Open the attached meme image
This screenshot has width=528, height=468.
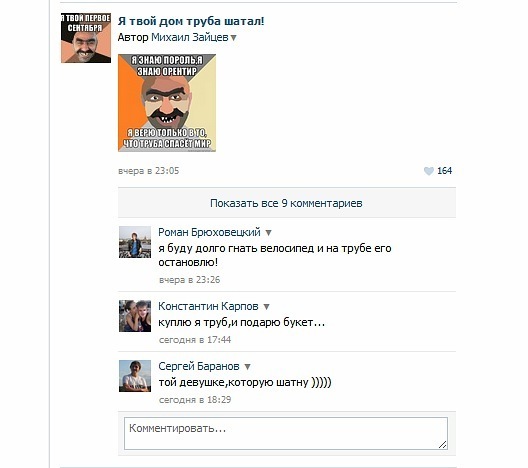click(x=167, y=103)
